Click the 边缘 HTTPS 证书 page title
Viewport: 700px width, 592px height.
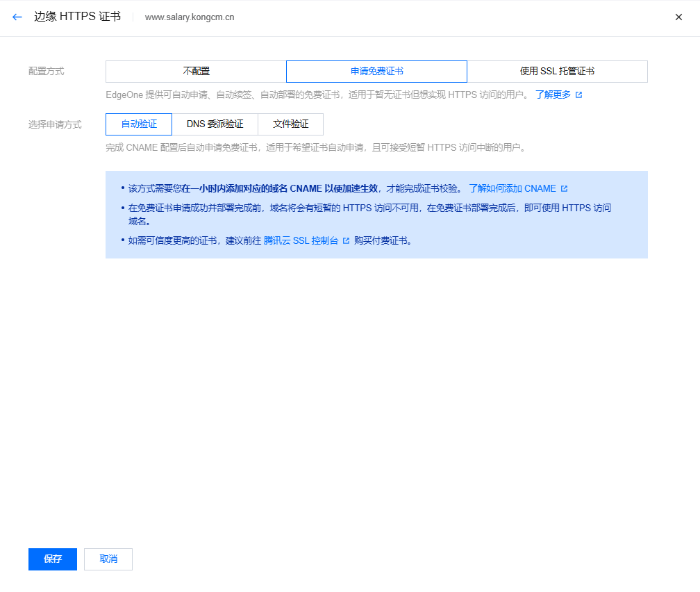pos(77,17)
